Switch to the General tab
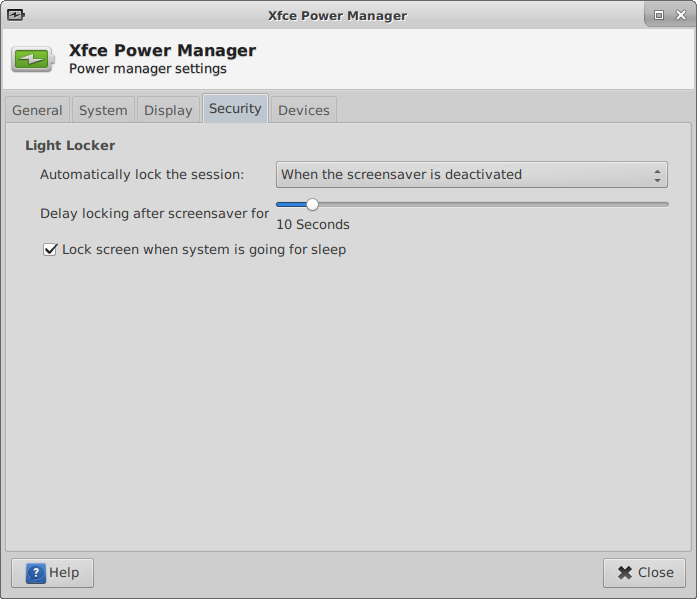 coord(37,110)
